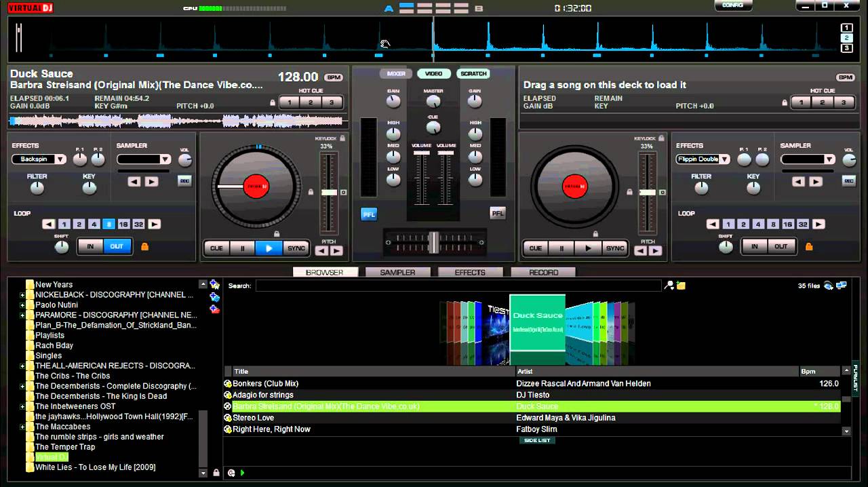Open the RECORD tab
The height and width of the screenshot is (487, 868).
543,272
